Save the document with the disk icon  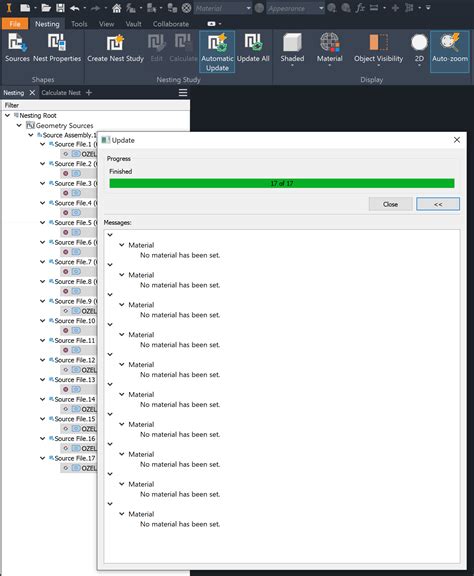tap(60, 8)
